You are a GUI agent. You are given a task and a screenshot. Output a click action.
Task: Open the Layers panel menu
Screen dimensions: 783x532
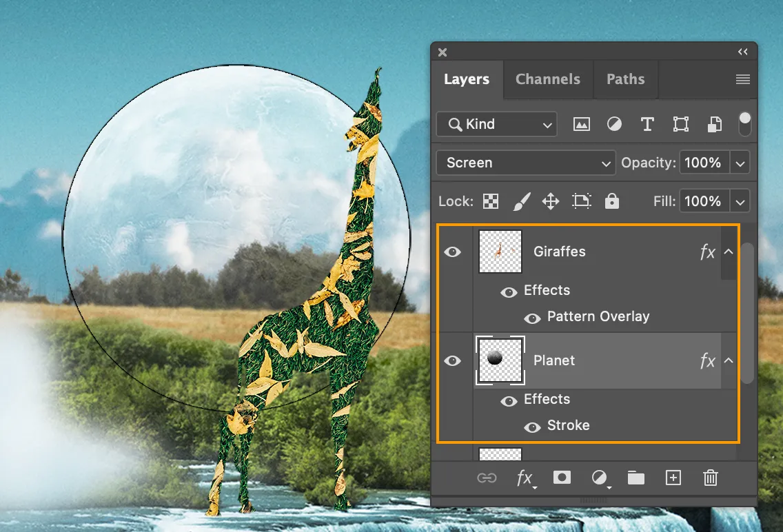click(742, 79)
